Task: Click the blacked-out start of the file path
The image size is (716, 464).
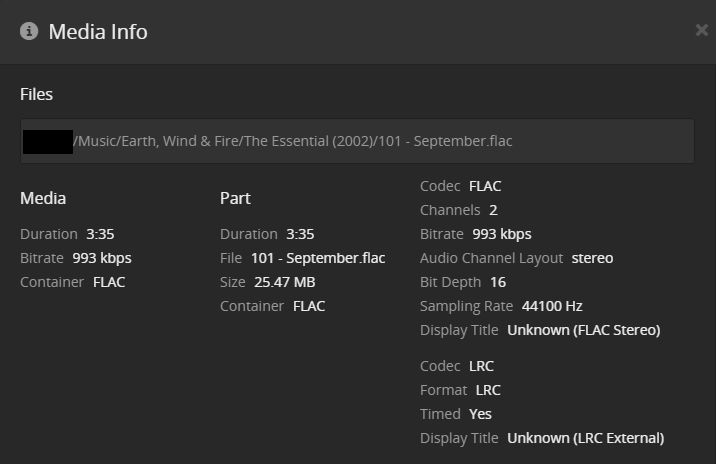Action: pyautogui.click(x=47, y=141)
